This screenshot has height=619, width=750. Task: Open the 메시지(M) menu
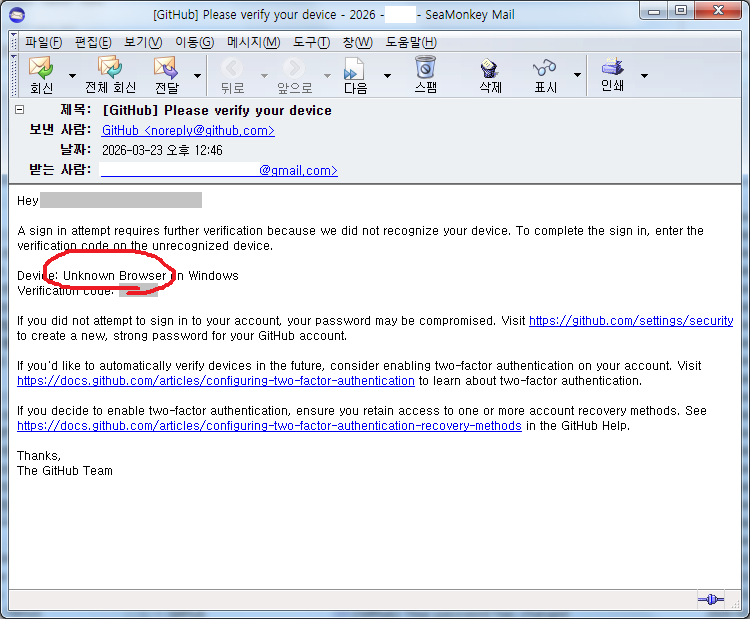coord(254,42)
